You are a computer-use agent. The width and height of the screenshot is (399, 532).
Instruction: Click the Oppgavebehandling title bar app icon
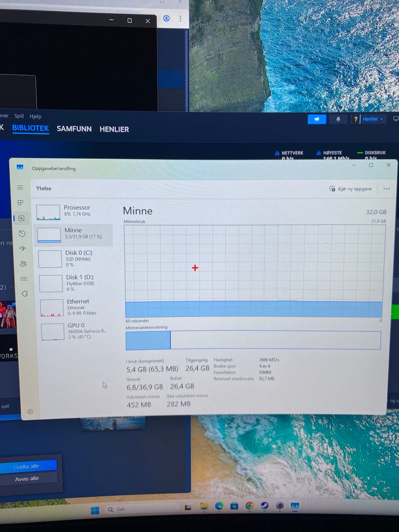pos(20,167)
